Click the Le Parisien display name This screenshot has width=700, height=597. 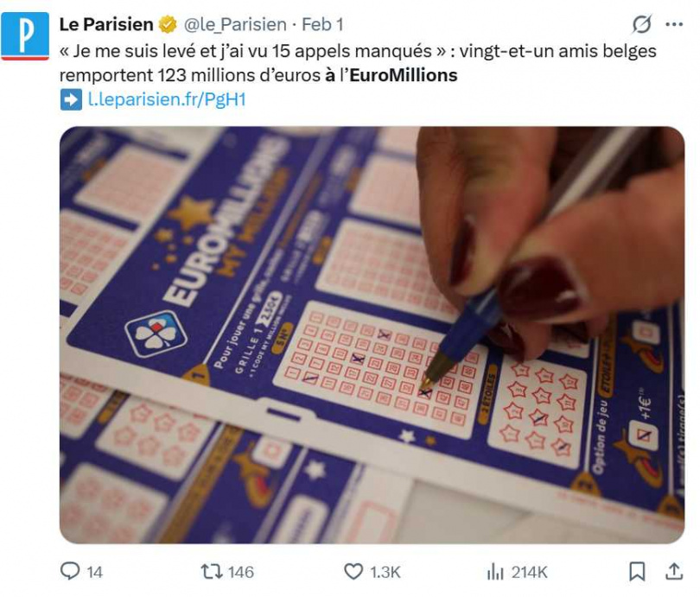tap(106, 24)
